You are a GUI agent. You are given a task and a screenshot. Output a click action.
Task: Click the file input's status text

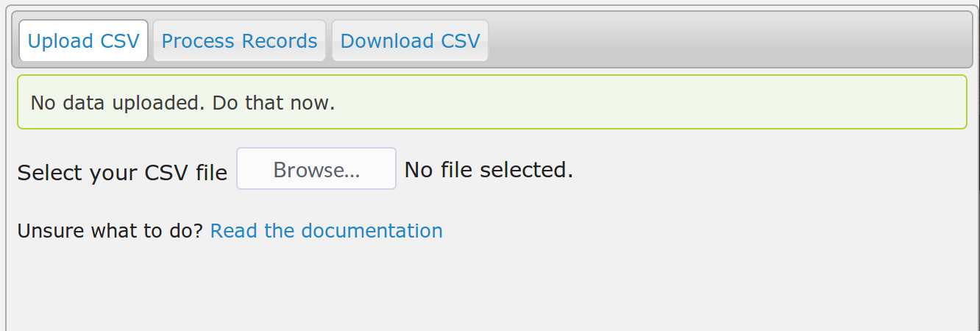click(x=489, y=170)
